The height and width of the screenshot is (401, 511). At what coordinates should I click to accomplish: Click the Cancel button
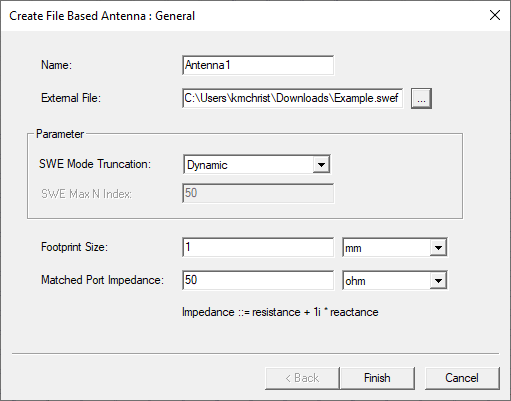coord(462,378)
